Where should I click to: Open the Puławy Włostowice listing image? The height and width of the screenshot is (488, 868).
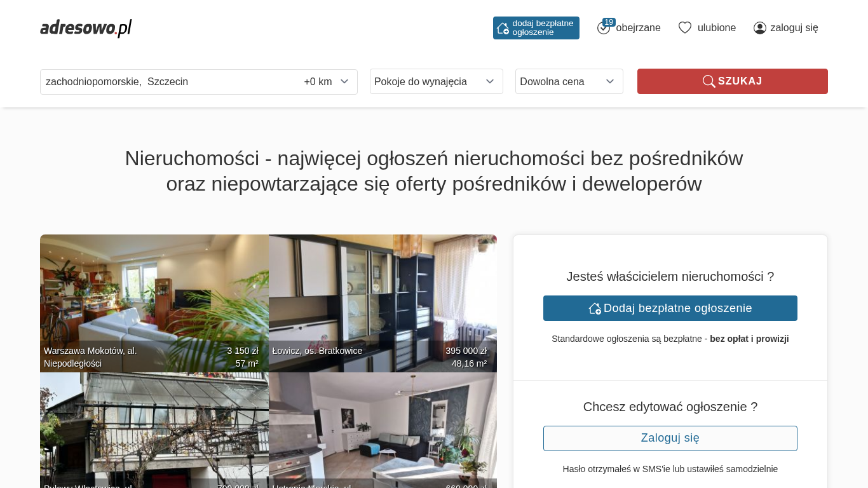click(154, 430)
